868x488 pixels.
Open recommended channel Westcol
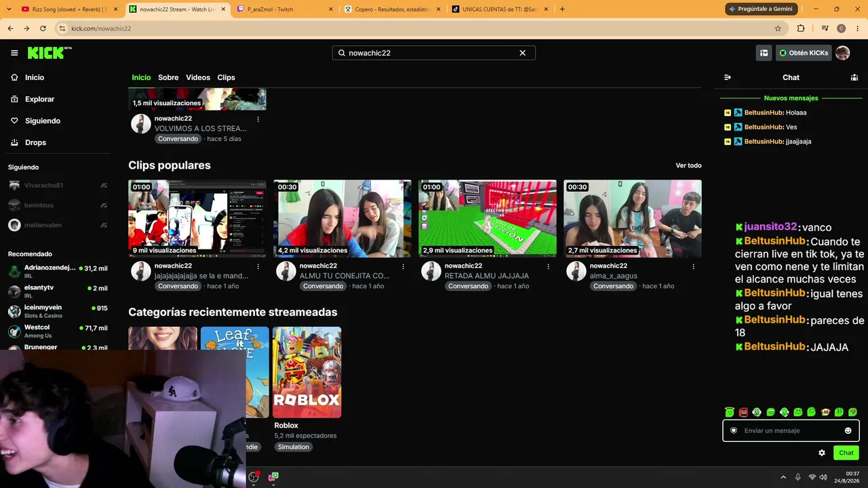coord(58,331)
